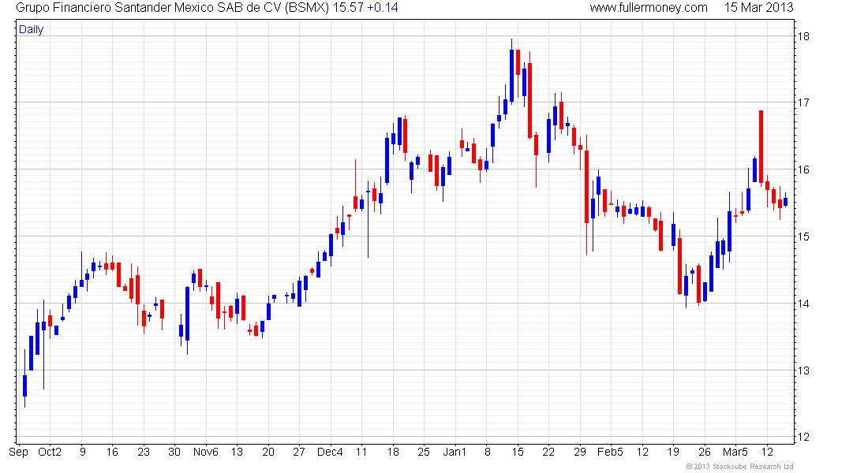Click the x-axis label 'Oct2'

pos(50,452)
